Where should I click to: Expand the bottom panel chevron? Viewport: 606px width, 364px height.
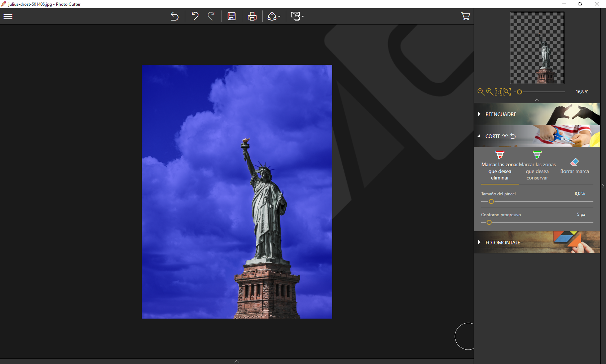pyautogui.click(x=237, y=361)
